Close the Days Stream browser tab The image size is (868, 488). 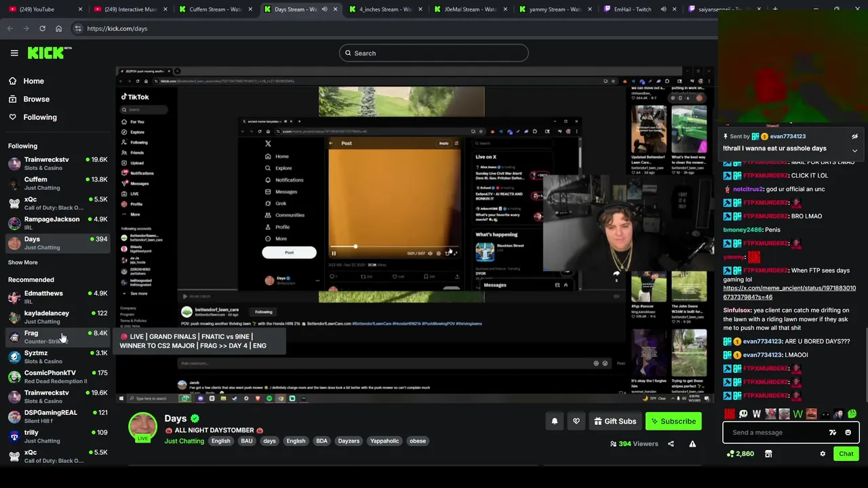(x=335, y=9)
